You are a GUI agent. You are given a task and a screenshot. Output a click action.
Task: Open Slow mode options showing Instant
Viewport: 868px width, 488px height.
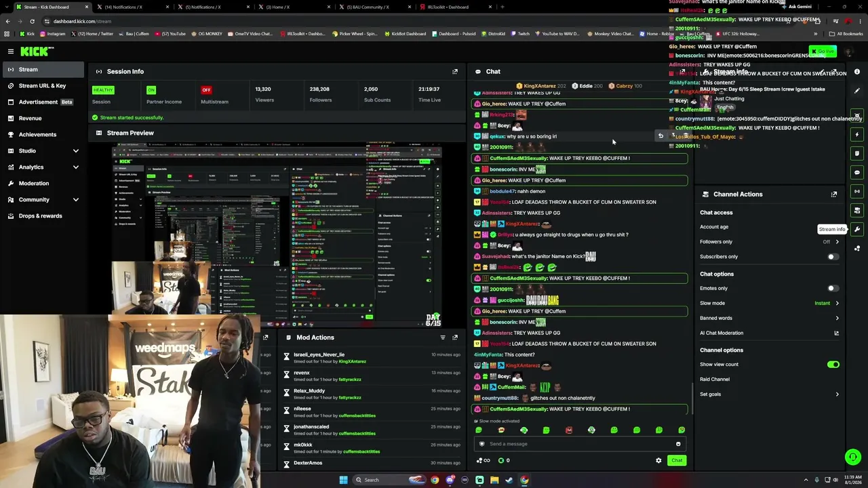[827, 303]
